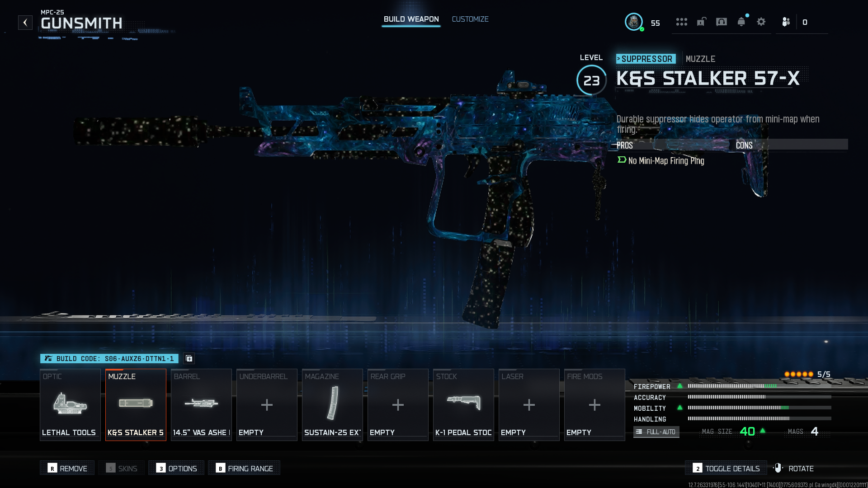Screen dimensions: 868x488
Task: Go to the Firing Range
Action: click(244, 468)
